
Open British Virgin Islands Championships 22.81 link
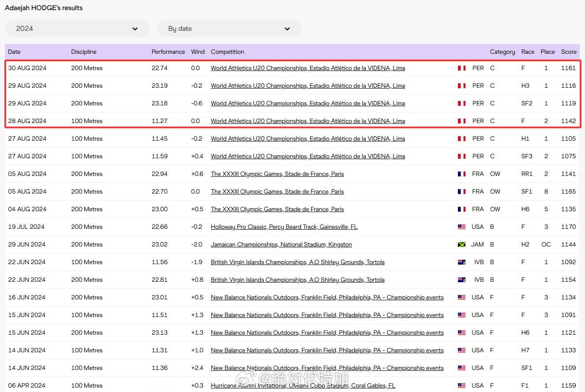pos(297,280)
